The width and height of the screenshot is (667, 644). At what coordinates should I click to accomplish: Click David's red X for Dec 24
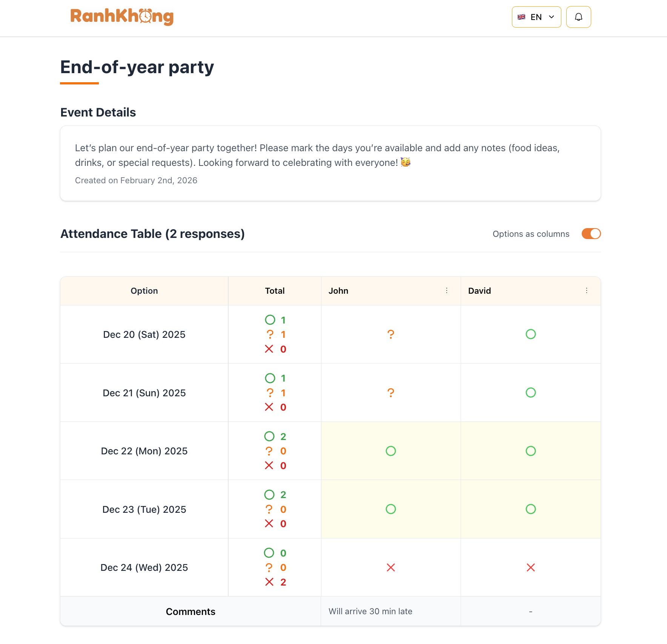531,567
